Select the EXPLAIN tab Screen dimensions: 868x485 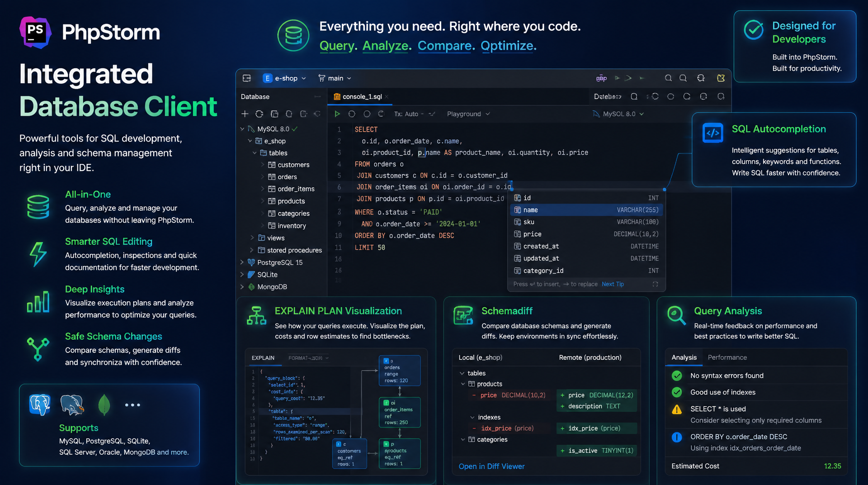(x=263, y=358)
